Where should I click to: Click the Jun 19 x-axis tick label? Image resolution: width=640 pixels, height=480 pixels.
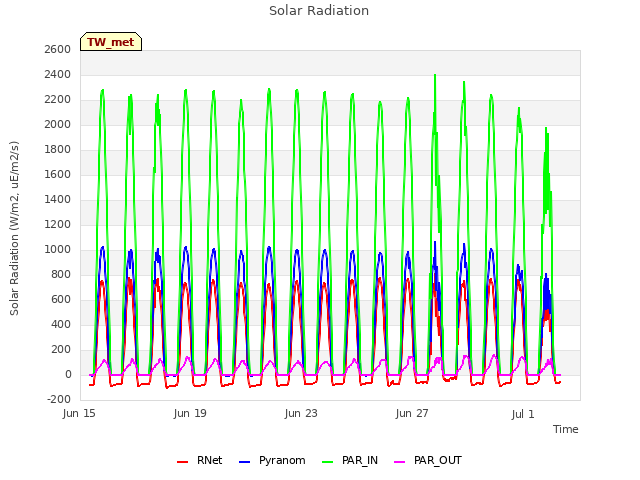(190, 413)
